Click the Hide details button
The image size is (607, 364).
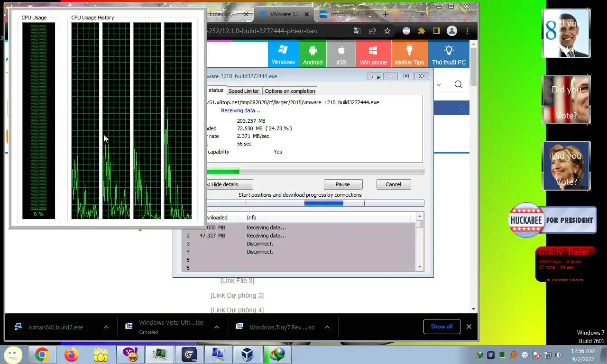[x=230, y=184]
